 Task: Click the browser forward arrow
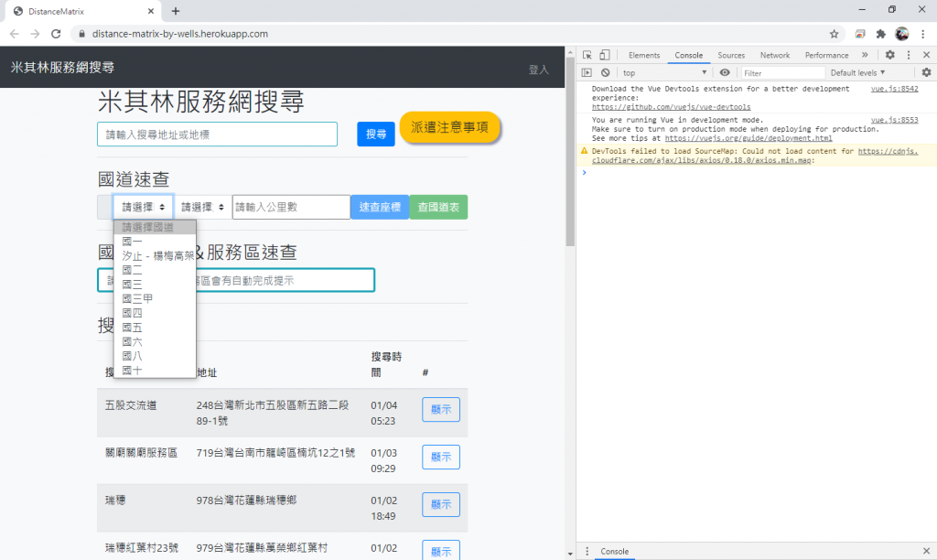[36, 34]
